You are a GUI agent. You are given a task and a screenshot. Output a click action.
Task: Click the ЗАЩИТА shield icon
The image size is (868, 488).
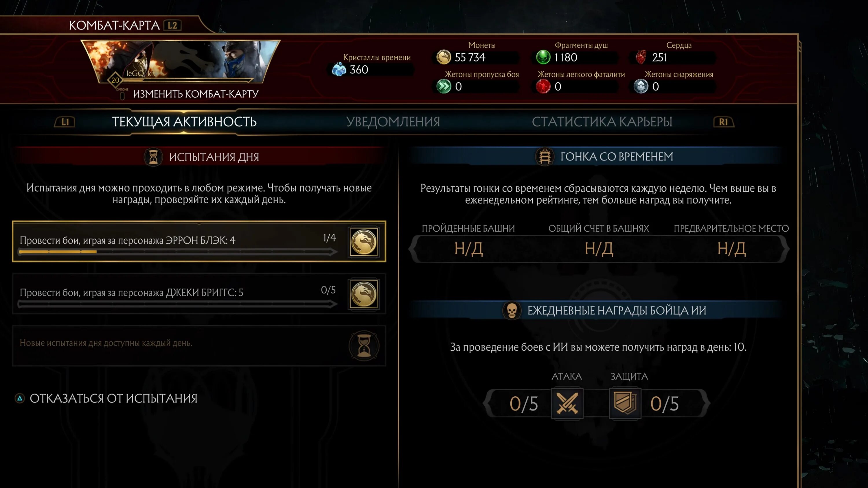(x=625, y=403)
